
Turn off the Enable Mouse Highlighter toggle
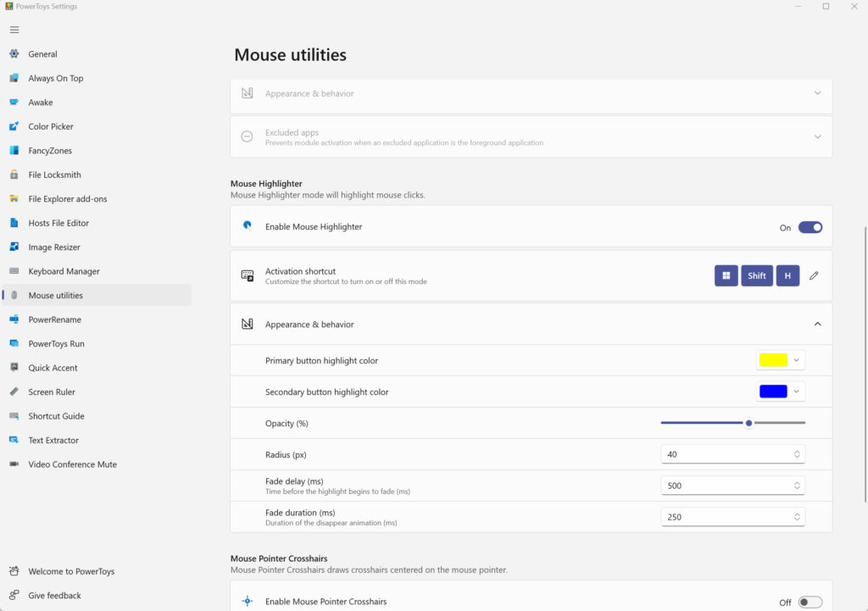coord(810,227)
